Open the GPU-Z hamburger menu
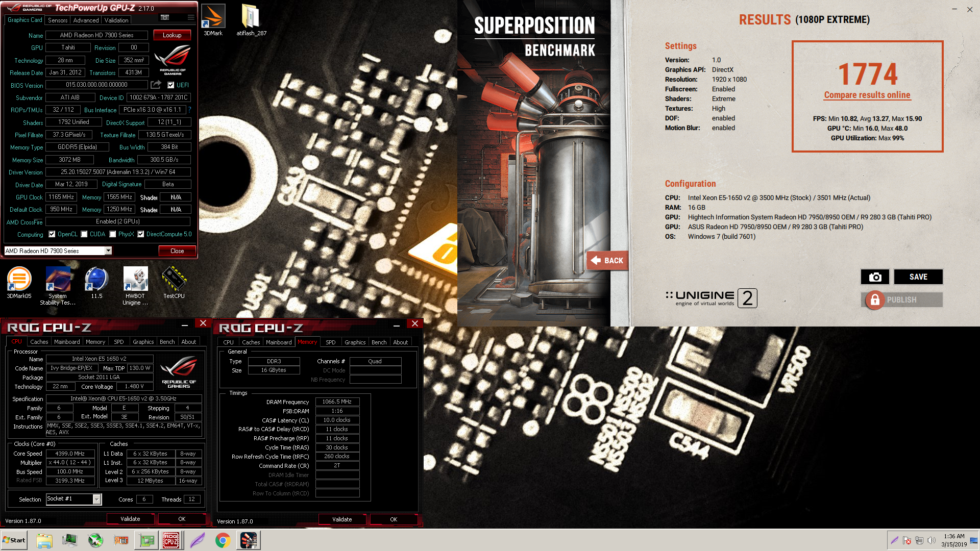The width and height of the screenshot is (980, 551). pyautogui.click(x=191, y=17)
